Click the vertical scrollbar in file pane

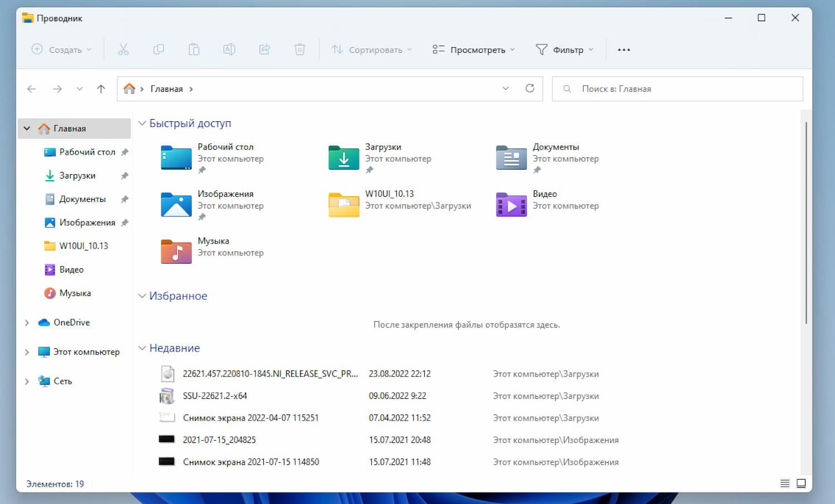tap(806, 223)
